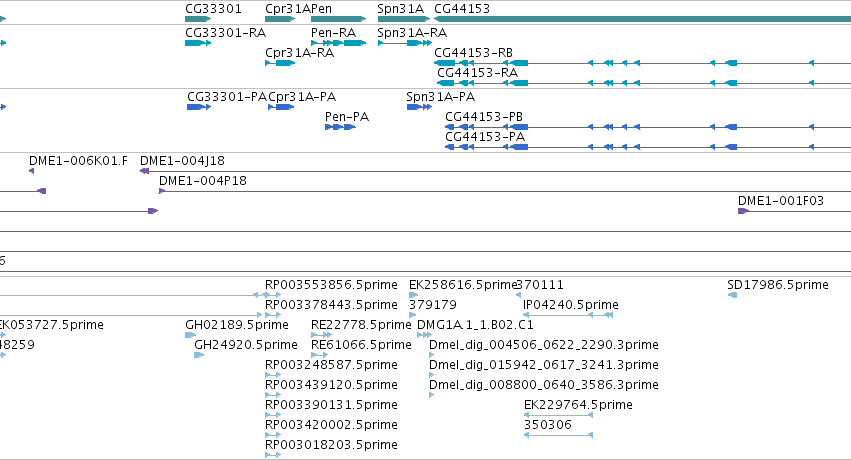The image size is (851, 460).
Task: Open the Cpr31A-RA transcript
Action: coord(280,63)
